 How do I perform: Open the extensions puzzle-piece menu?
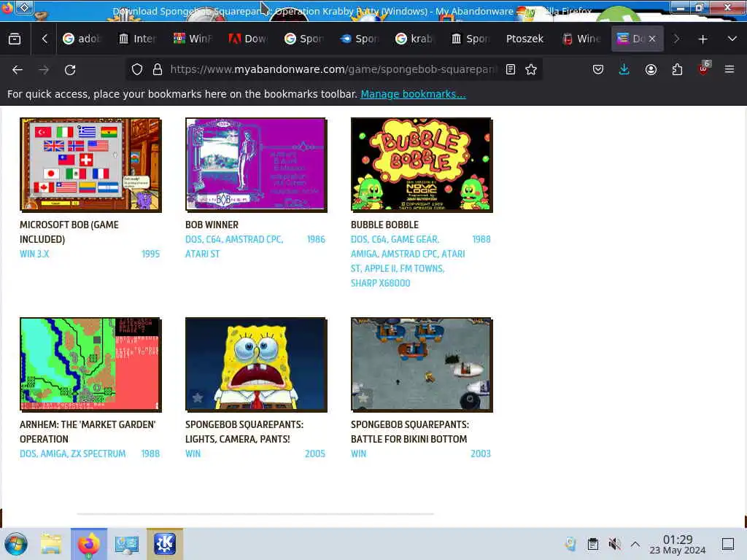pyautogui.click(x=677, y=69)
